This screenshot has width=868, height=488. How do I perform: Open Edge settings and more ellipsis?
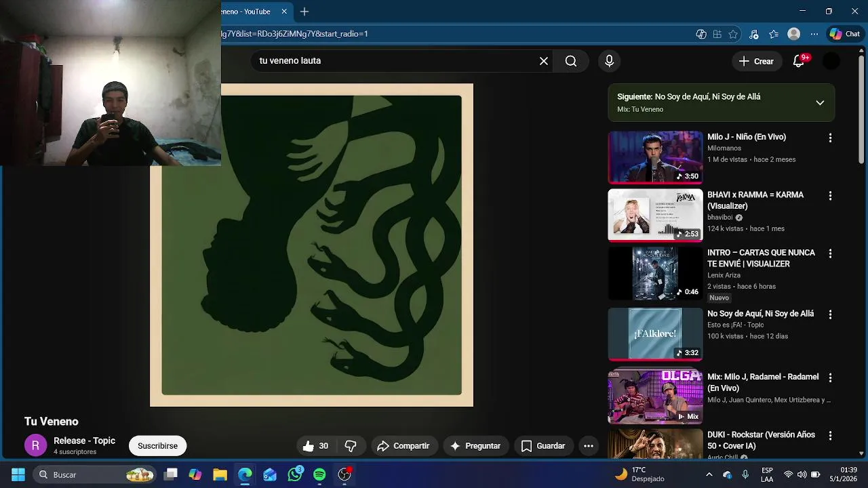[814, 34]
